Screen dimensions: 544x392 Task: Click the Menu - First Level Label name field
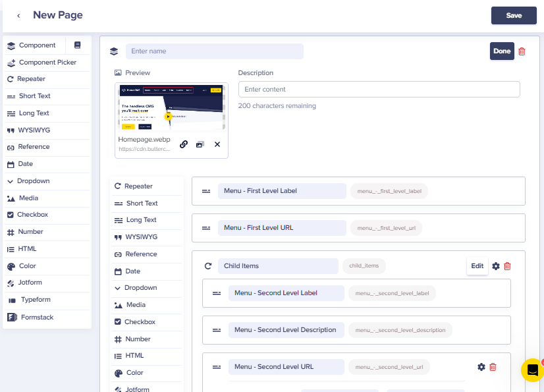[282, 191]
